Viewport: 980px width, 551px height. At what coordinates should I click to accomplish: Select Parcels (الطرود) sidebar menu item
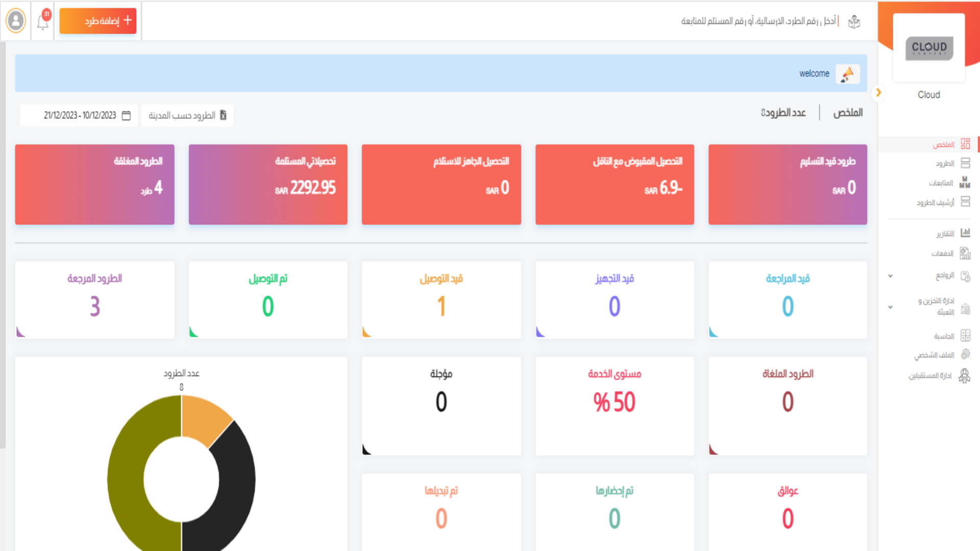click(x=945, y=164)
